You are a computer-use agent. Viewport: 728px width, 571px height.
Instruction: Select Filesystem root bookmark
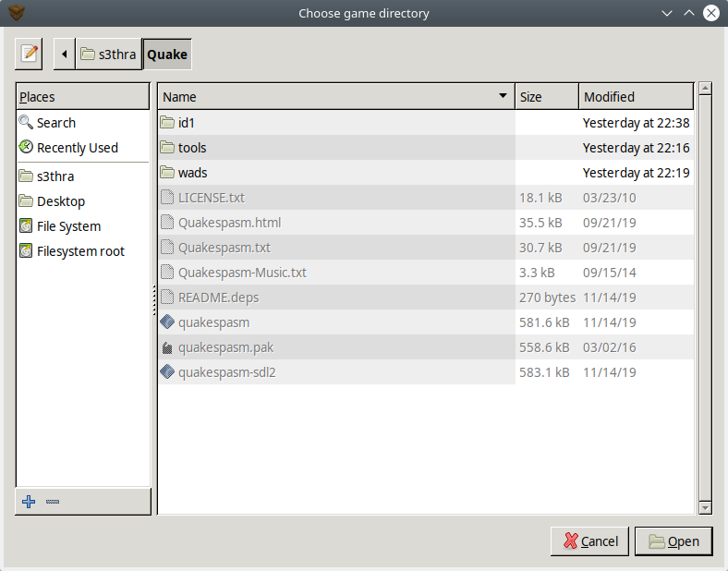coord(79,251)
